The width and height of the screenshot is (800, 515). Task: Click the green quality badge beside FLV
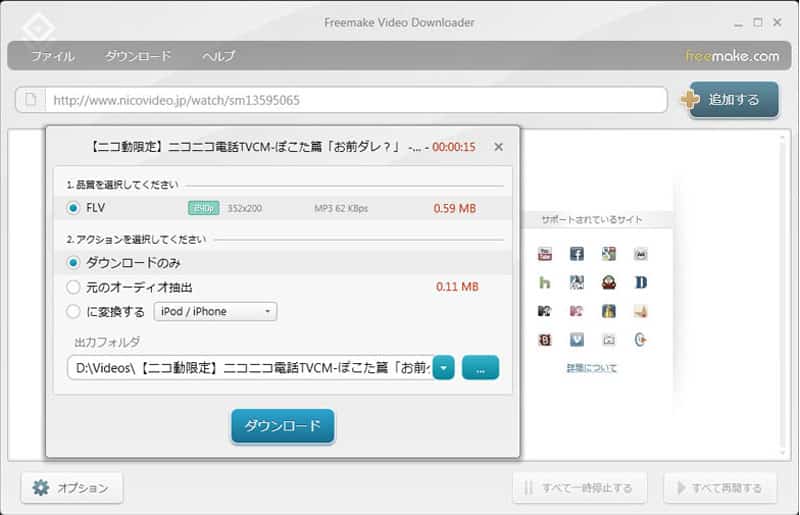point(204,208)
